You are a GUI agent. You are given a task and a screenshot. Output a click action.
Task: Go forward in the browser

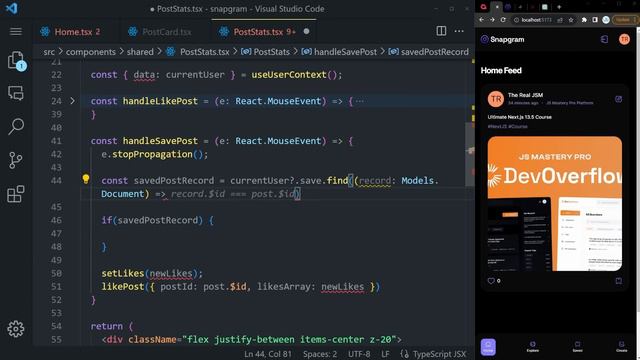[x=492, y=20]
